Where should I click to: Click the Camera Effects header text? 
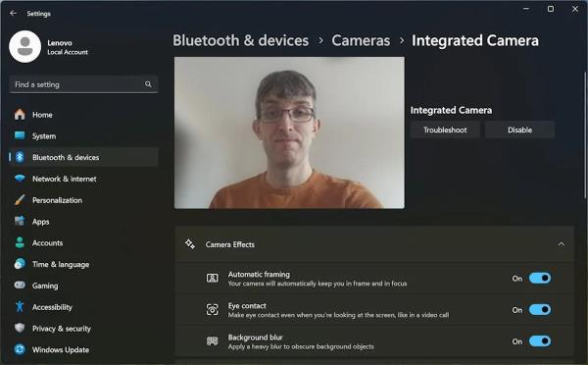230,244
